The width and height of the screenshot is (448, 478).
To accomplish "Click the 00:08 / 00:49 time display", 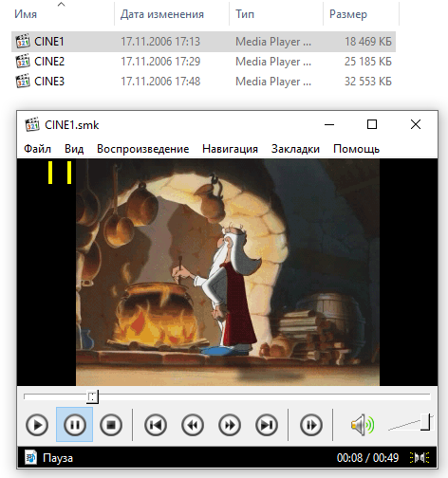I will point(367,458).
